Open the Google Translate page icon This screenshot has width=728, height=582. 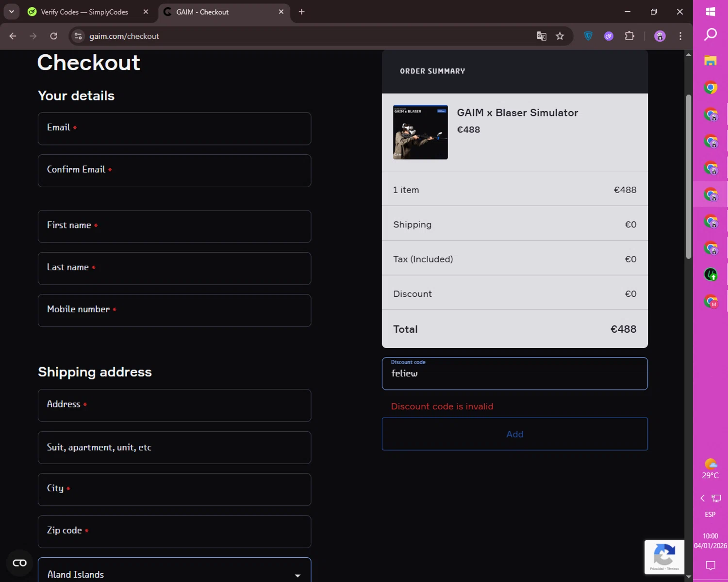(542, 36)
